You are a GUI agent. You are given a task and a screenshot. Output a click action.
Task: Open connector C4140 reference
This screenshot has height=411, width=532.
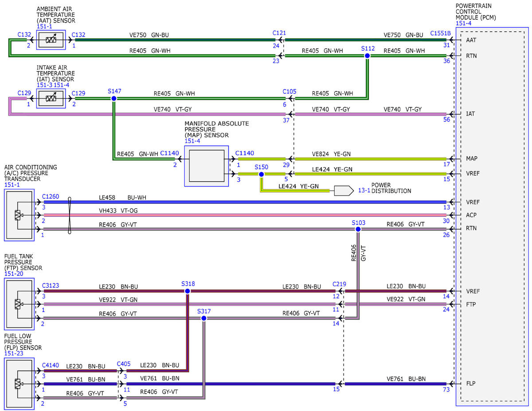coord(51,365)
